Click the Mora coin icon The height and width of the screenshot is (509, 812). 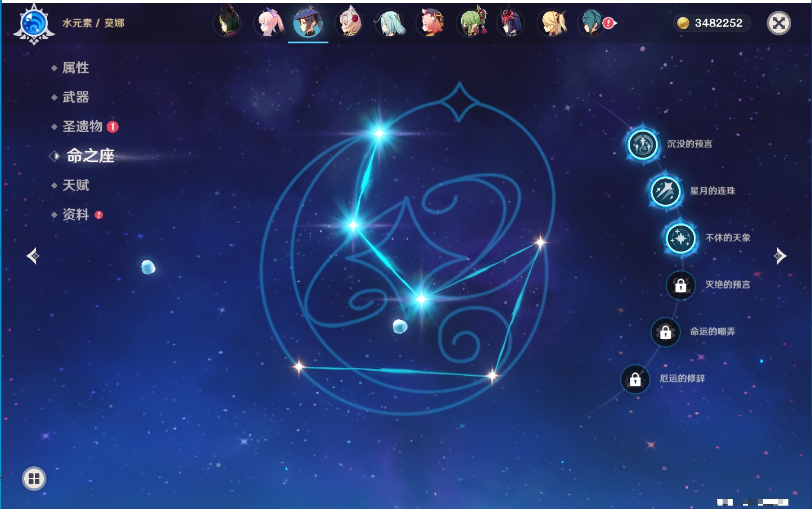(x=683, y=23)
